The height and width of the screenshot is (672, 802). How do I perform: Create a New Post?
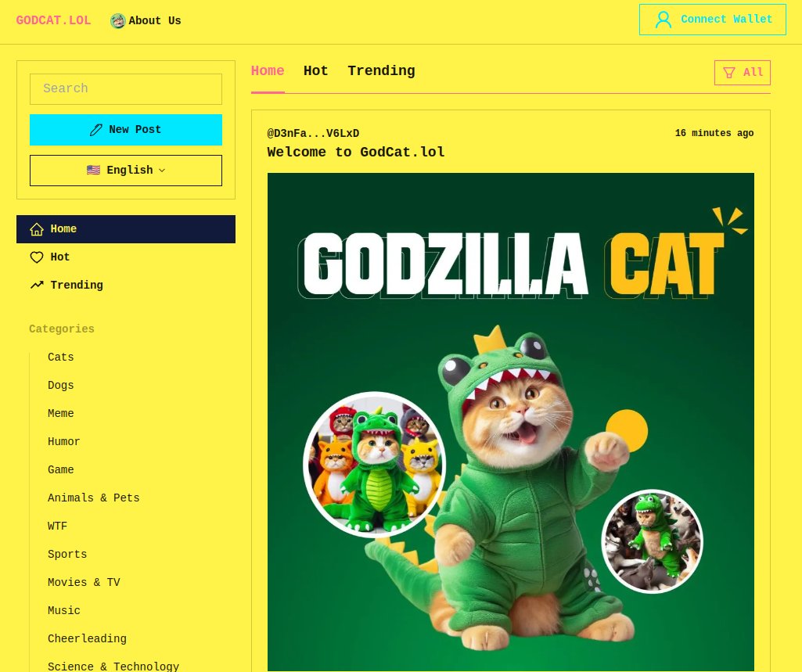[x=126, y=130]
